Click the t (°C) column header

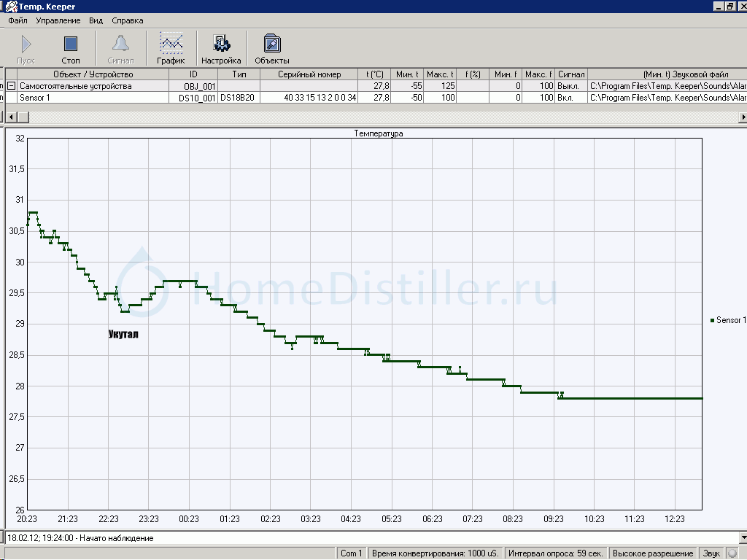coord(374,74)
